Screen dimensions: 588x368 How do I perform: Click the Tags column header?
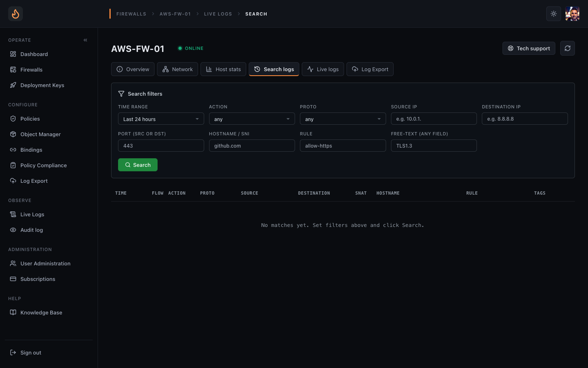click(540, 193)
